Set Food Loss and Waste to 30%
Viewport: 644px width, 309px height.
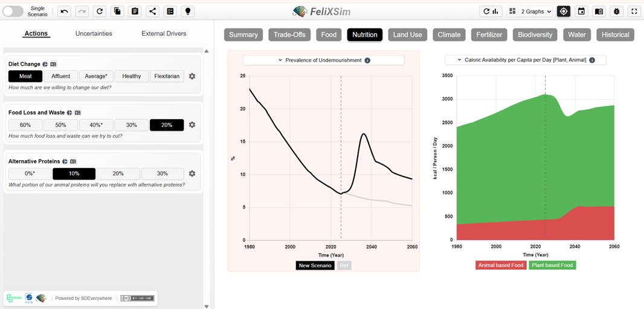pos(131,125)
